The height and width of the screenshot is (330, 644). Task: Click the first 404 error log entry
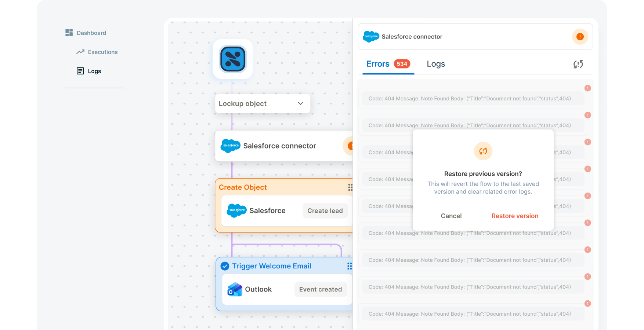point(473,99)
